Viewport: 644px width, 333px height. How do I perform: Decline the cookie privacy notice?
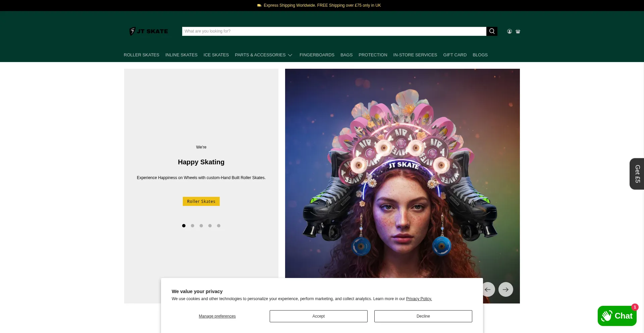click(x=423, y=316)
